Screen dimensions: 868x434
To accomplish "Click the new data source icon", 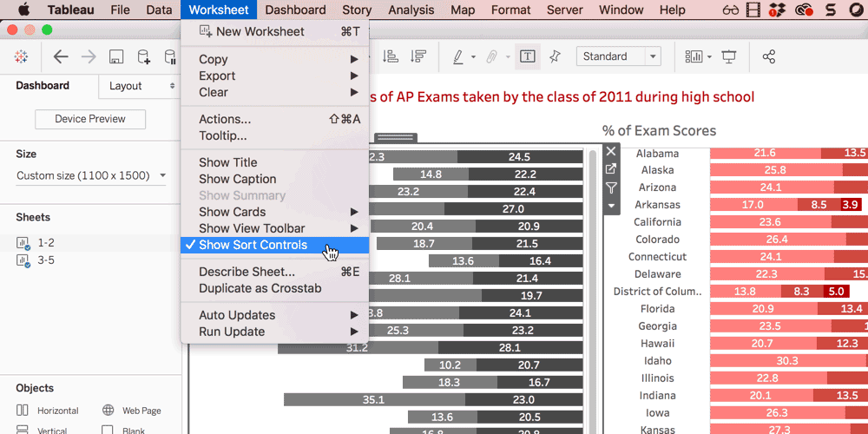I will point(143,56).
